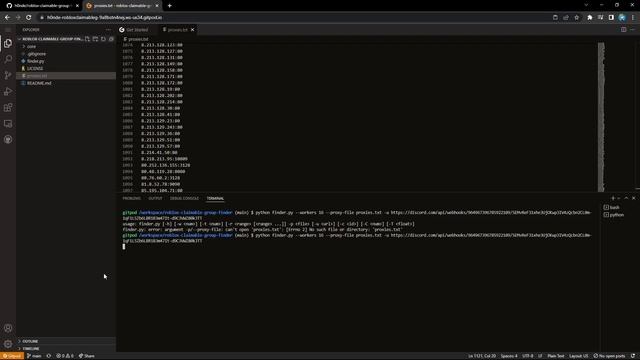Open the Search view in the activity bar

[8, 59]
